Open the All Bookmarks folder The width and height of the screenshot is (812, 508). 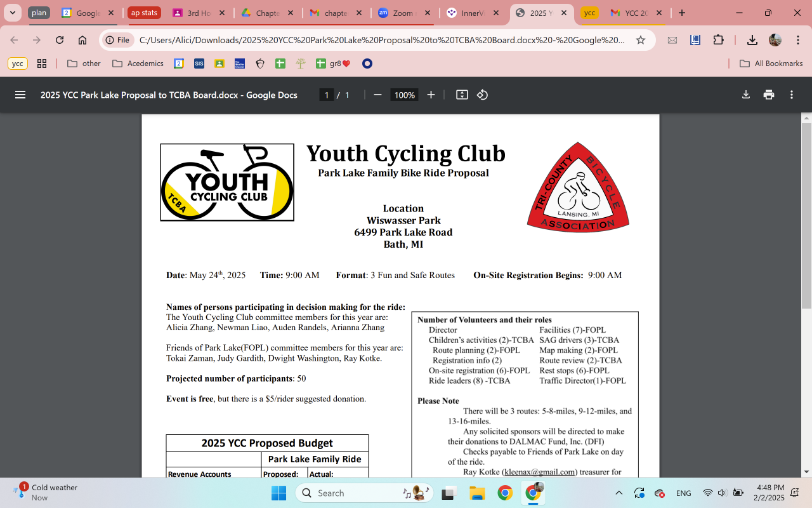tap(771, 63)
